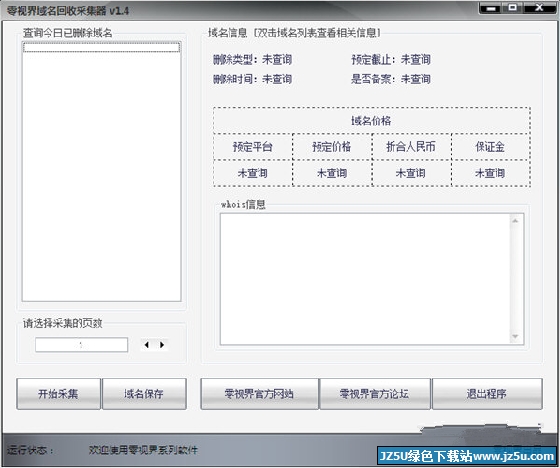Click title text 零视界域名回收采集器 v1.4
Screen dimensions: 560x468
pos(68,11)
